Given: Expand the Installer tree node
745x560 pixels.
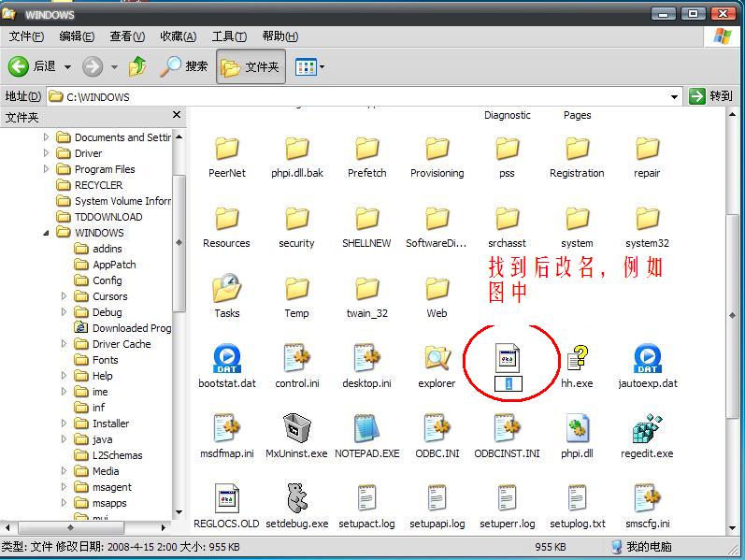Looking at the screenshot, I should pos(64,424).
